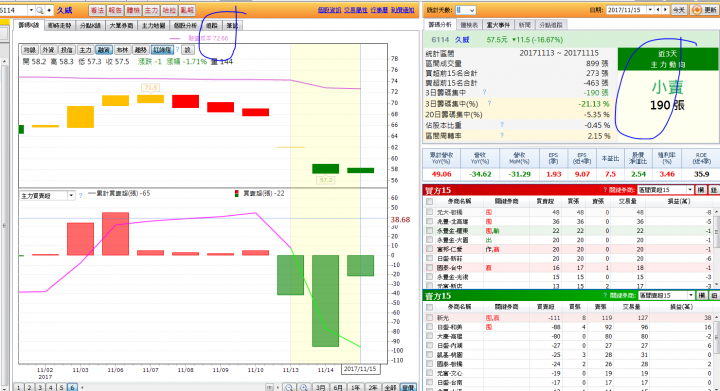The image size is (720, 391).
Task: Switch to the 大單券商 tab
Action: [x=121, y=26]
